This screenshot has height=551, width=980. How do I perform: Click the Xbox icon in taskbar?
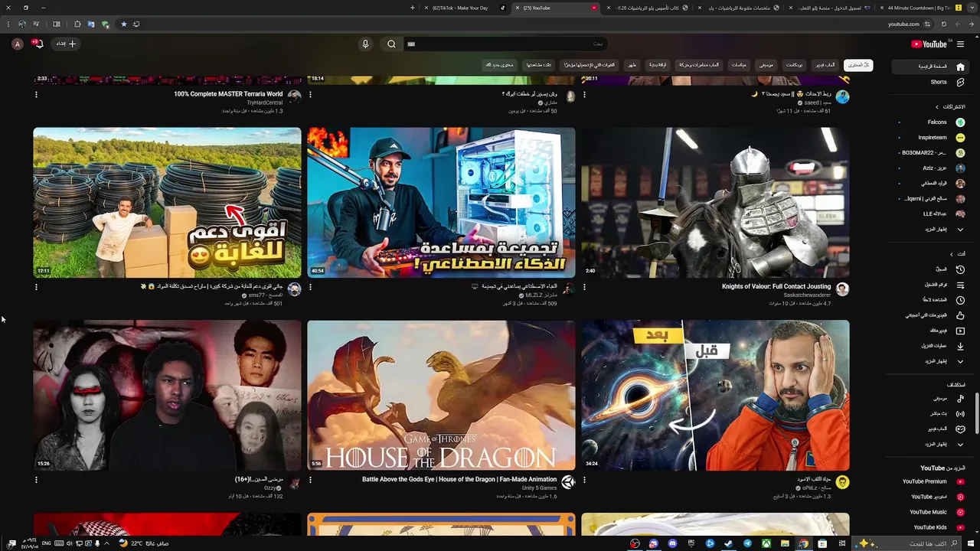point(765,543)
